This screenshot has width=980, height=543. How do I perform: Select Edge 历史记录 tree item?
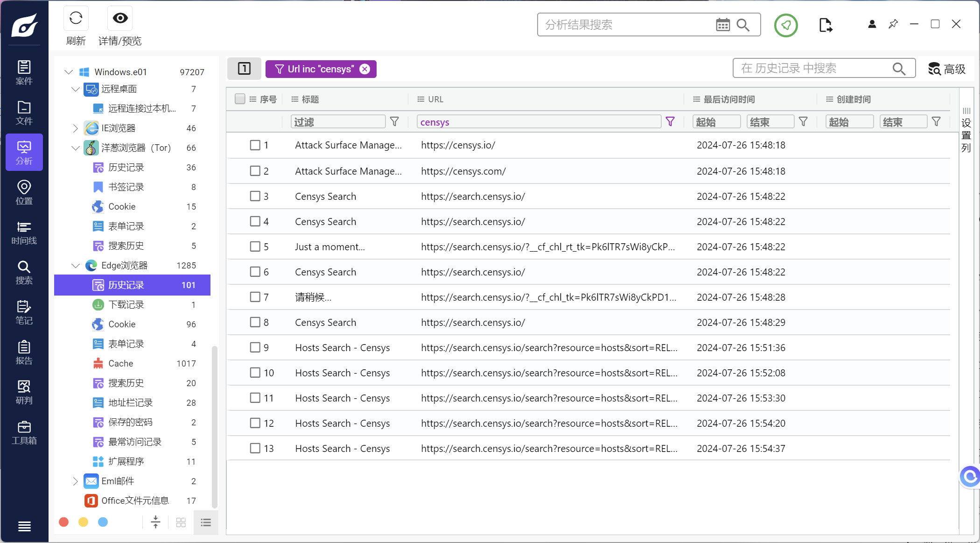(132, 285)
